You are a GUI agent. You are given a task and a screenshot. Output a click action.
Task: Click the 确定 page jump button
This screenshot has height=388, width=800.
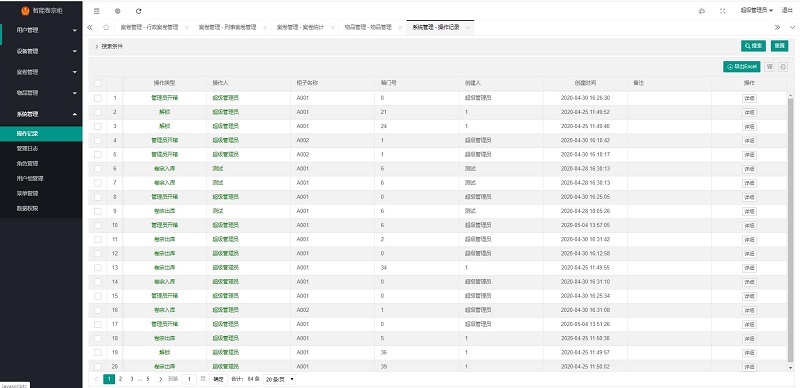[x=218, y=379]
